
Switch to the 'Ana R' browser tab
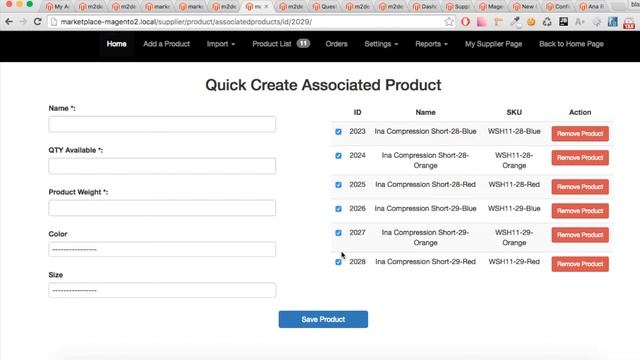[592, 7]
